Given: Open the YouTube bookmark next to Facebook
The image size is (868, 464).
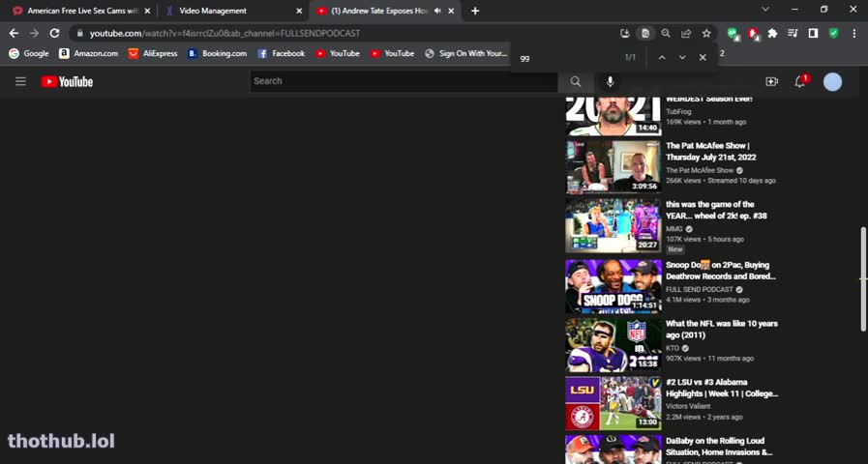Looking at the screenshot, I should (337, 53).
